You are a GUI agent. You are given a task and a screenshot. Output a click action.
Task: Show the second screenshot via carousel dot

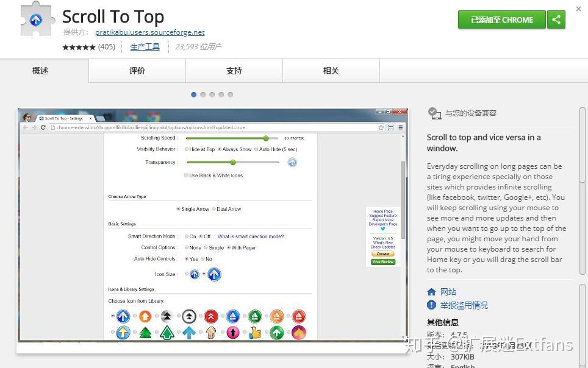click(x=203, y=94)
